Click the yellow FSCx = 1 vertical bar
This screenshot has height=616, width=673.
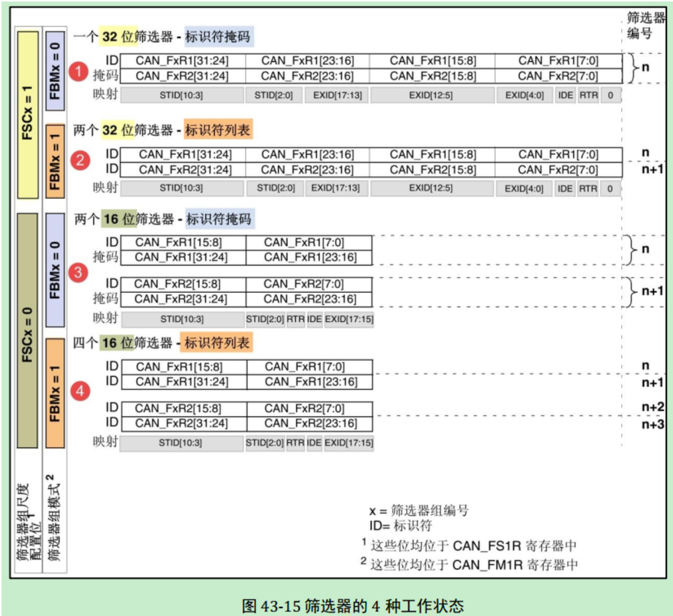(28, 115)
